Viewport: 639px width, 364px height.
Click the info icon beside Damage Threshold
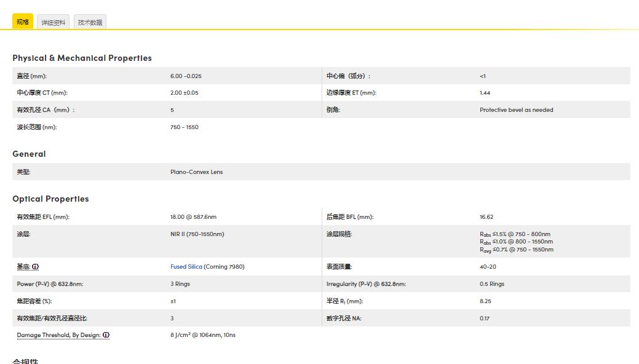click(x=106, y=335)
